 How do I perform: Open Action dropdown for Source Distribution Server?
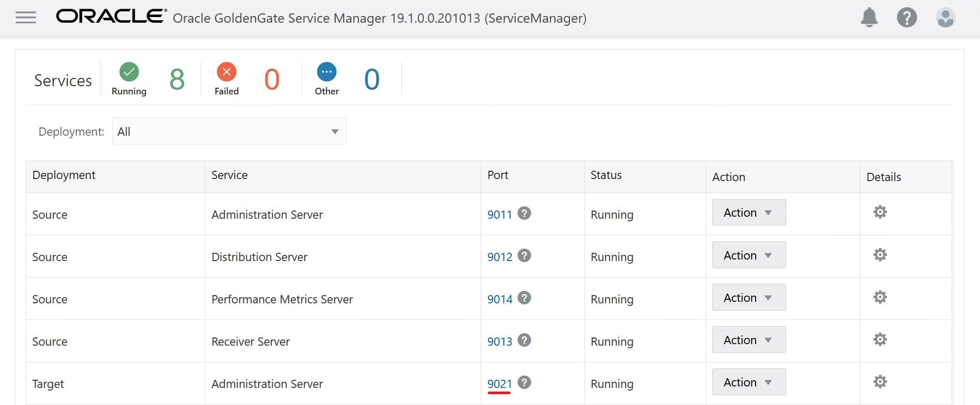point(748,255)
